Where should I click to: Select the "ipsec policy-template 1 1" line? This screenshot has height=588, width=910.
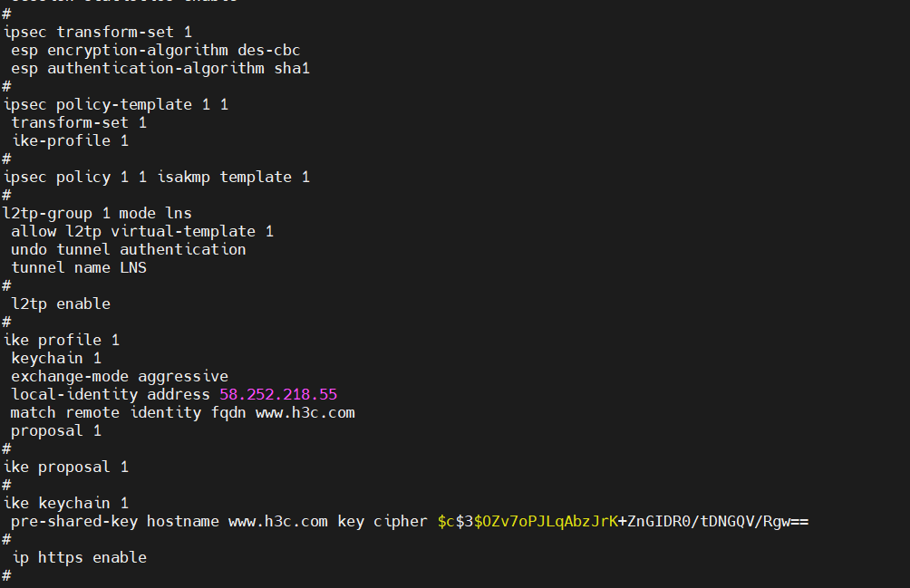pos(116,104)
